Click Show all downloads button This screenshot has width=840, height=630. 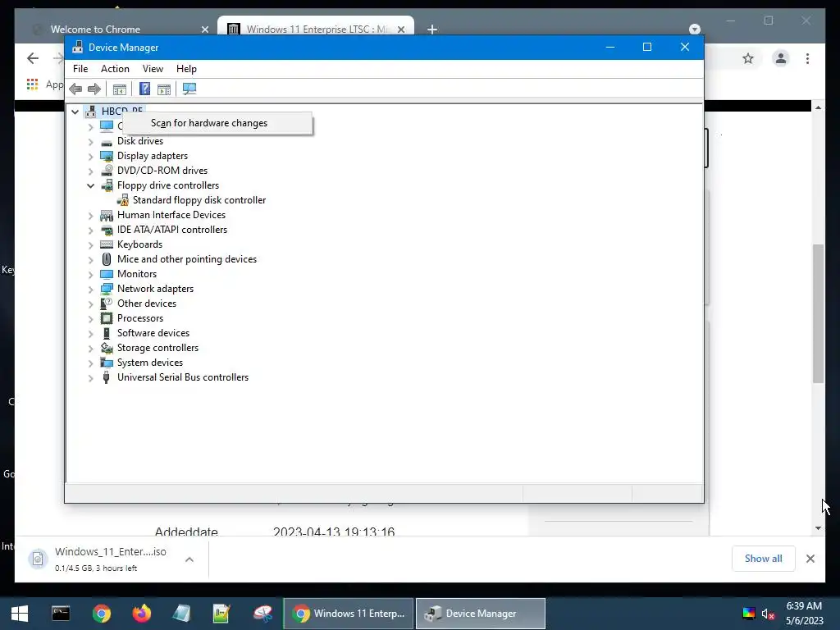point(763,559)
